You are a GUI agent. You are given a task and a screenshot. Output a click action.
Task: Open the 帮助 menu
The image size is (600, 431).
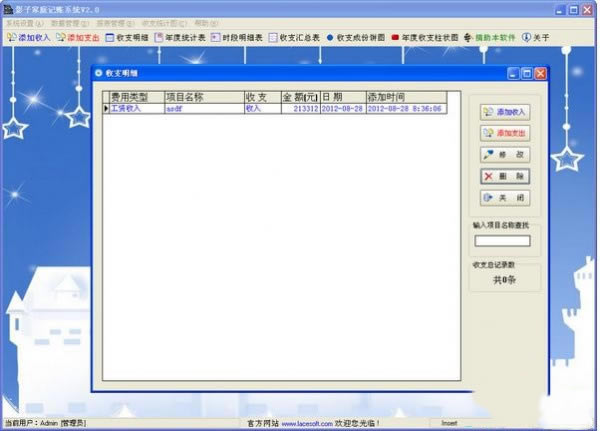click(x=206, y=23)
